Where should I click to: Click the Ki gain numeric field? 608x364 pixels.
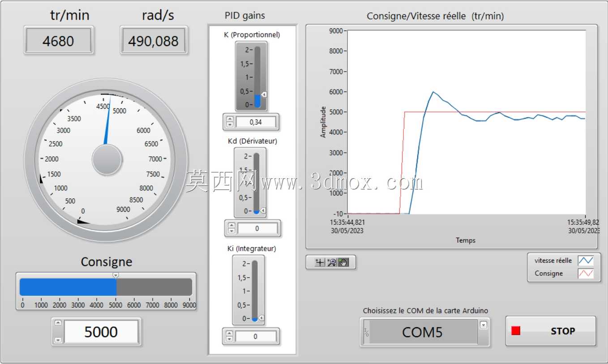tap(256, 336)
